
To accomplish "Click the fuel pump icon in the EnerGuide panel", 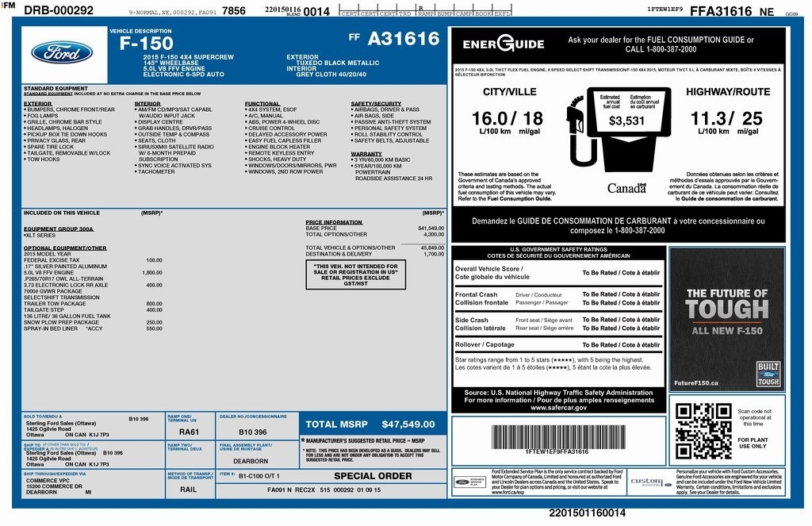I will coord(575,127).
